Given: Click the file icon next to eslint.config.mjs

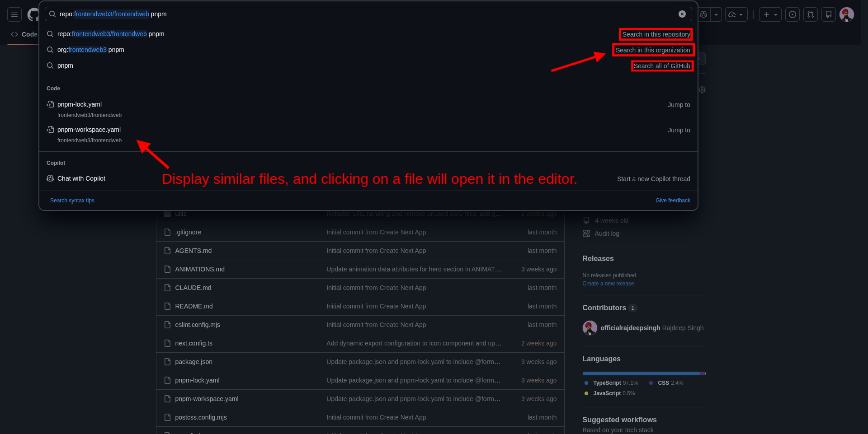Looking at the screenshot, I should pos(167,325).
